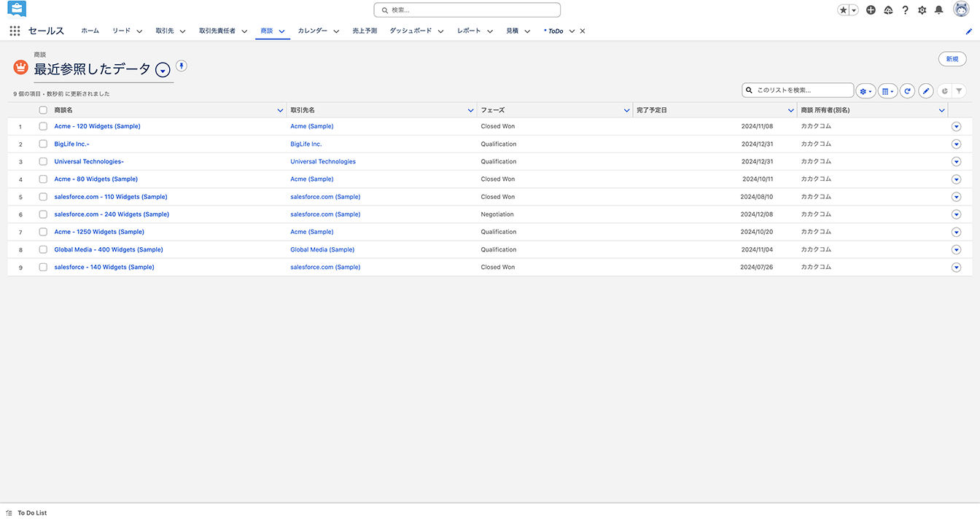Click the opportunity crown icon
This screenshot has height=522, width=980.
[x=20, y=67]
